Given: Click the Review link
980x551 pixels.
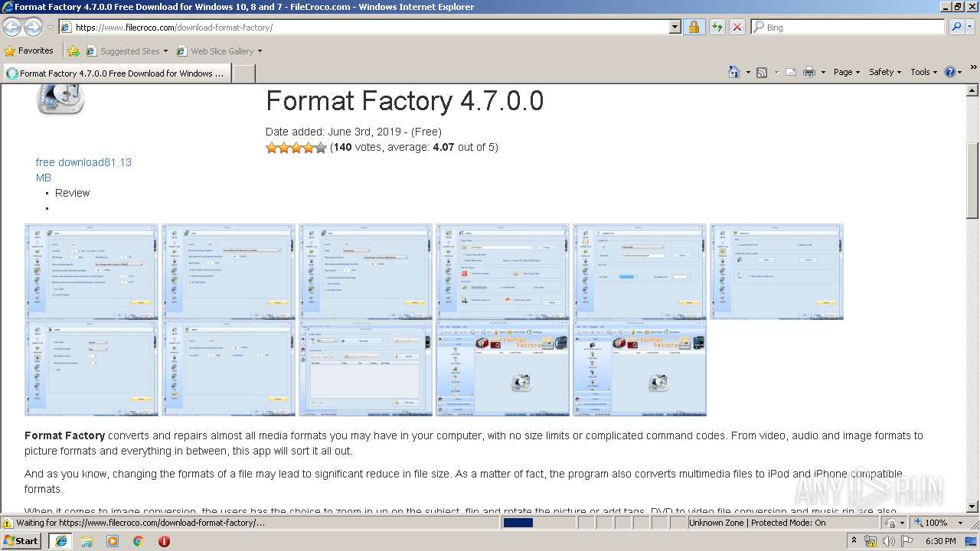Looking at the screenshot, I should coord(72,193).
